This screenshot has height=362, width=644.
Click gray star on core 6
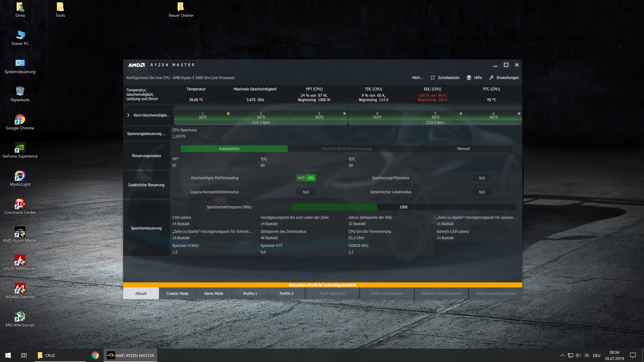pyautogui.click(x=519, y=113)
